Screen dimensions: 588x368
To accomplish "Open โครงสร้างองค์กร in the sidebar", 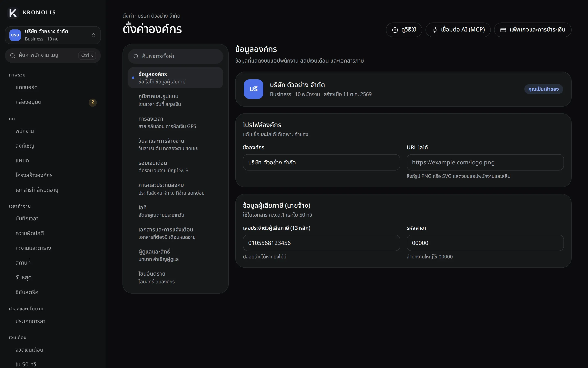I will click(x=53, y=175).
